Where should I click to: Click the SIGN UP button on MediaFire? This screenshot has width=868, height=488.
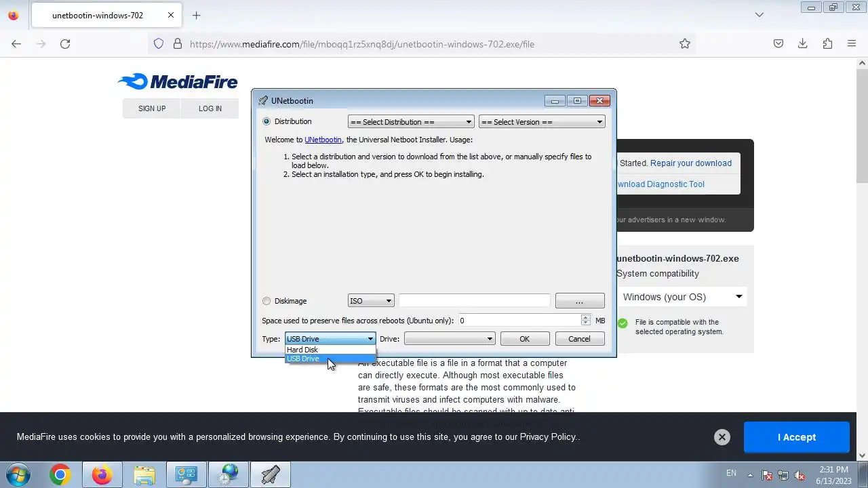pos(152,108)
